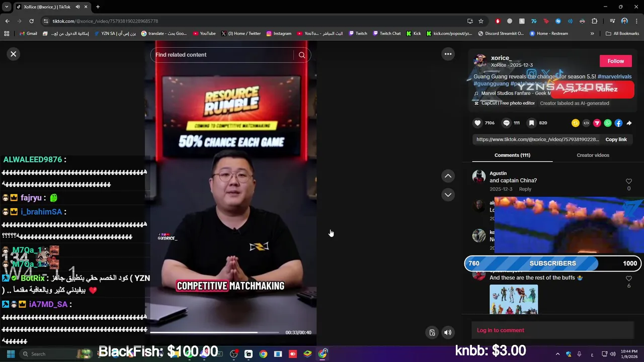The width and height of the screenshot is (644, 362).
Task: Mute the tab audio from browser tab
Action: click(77, 7)
